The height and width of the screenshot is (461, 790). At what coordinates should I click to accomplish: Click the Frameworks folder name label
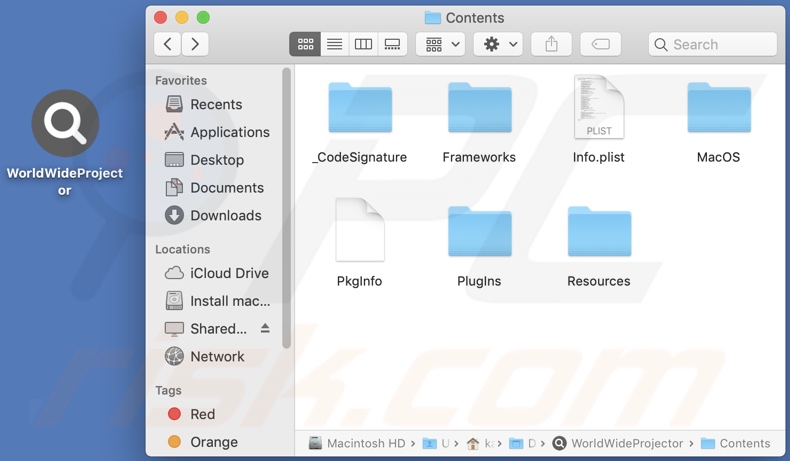pyautogui.click(x=479, y=157)
